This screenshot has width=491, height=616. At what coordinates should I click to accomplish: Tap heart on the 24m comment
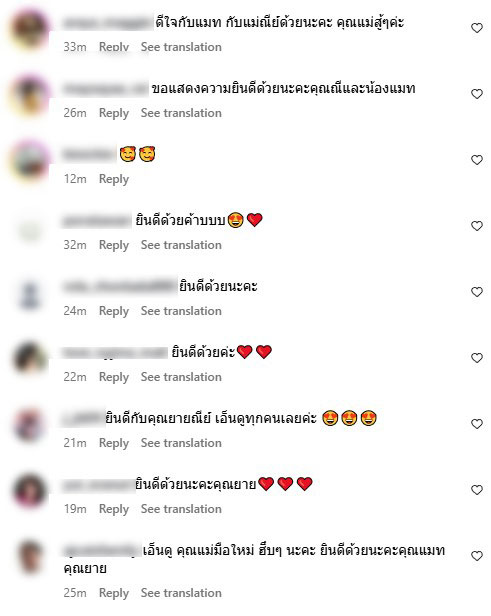477,292
